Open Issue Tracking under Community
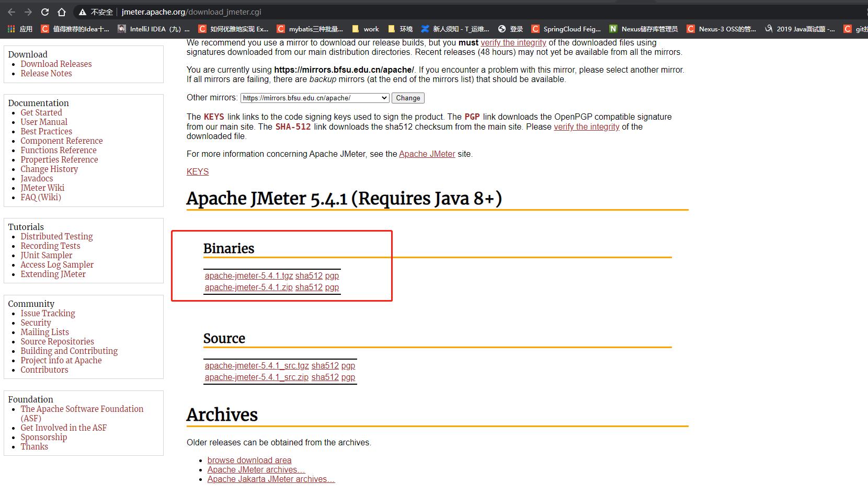Image resolution: width=868 pixels, height=495 pixels. [48, 313]
